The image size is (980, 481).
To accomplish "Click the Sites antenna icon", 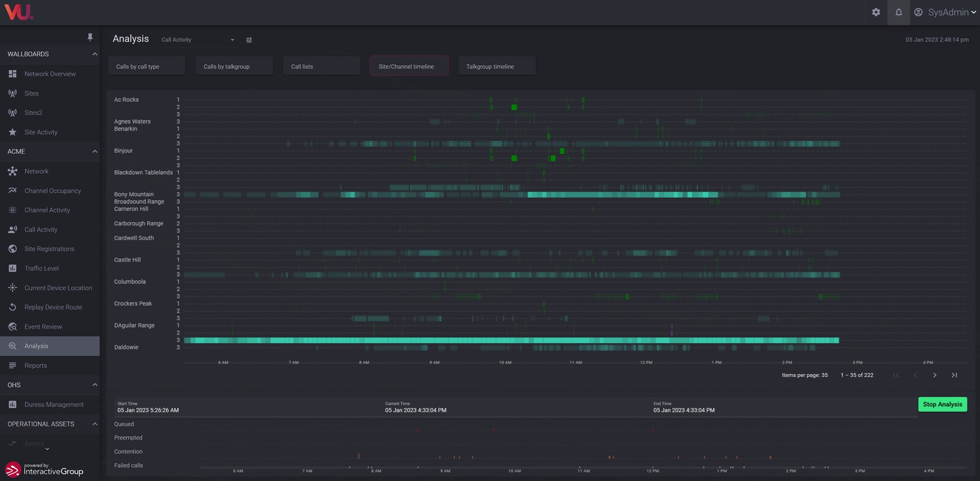I will tap(13, 94).
